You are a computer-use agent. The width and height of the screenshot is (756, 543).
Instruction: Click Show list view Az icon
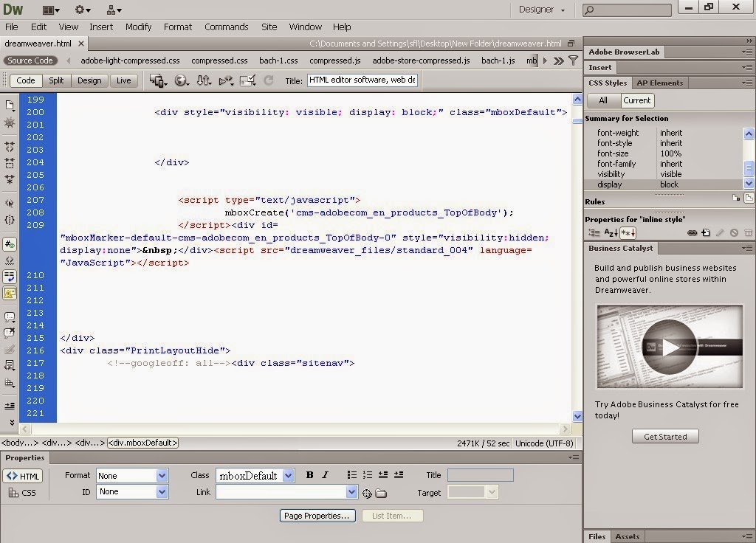click(x=611, y=233)
